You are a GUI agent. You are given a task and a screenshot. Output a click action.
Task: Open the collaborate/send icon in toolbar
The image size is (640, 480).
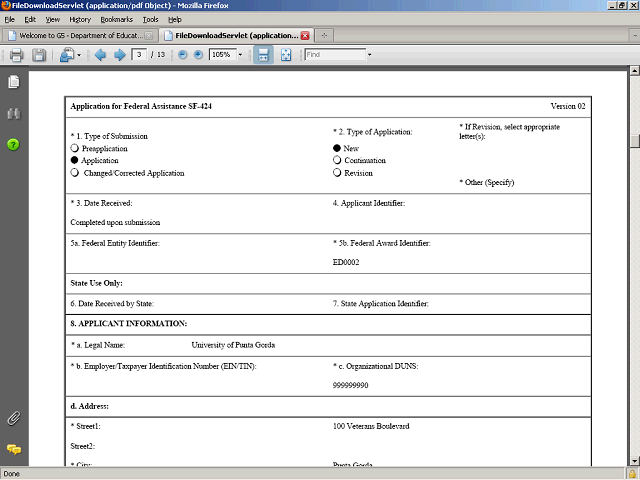point(67,55)
